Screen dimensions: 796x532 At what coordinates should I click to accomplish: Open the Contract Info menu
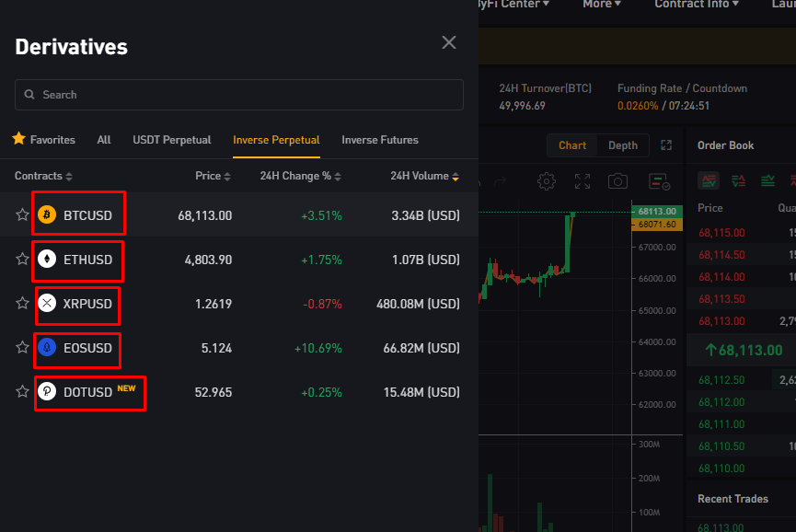click(x=696, y=4)
